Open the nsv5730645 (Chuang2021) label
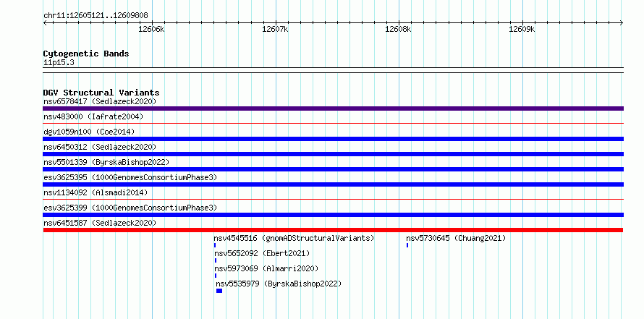This screenshot has height=319, width=644. click(456, 238)
